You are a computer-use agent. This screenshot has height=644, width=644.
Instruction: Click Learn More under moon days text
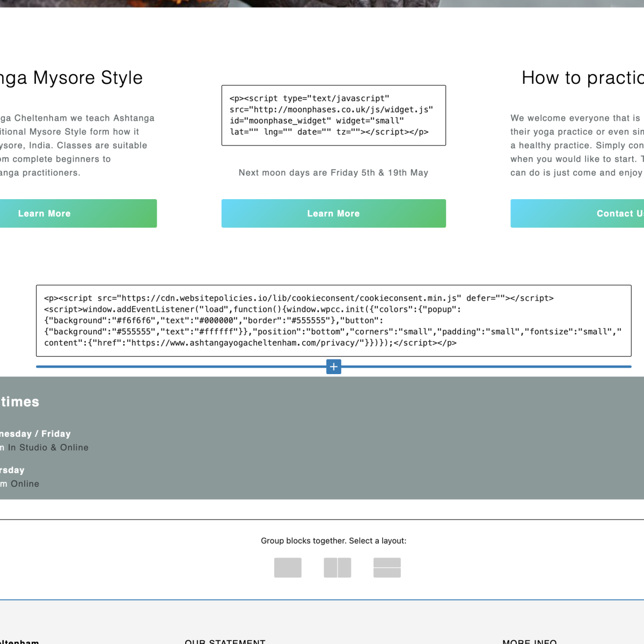(333, 214)
